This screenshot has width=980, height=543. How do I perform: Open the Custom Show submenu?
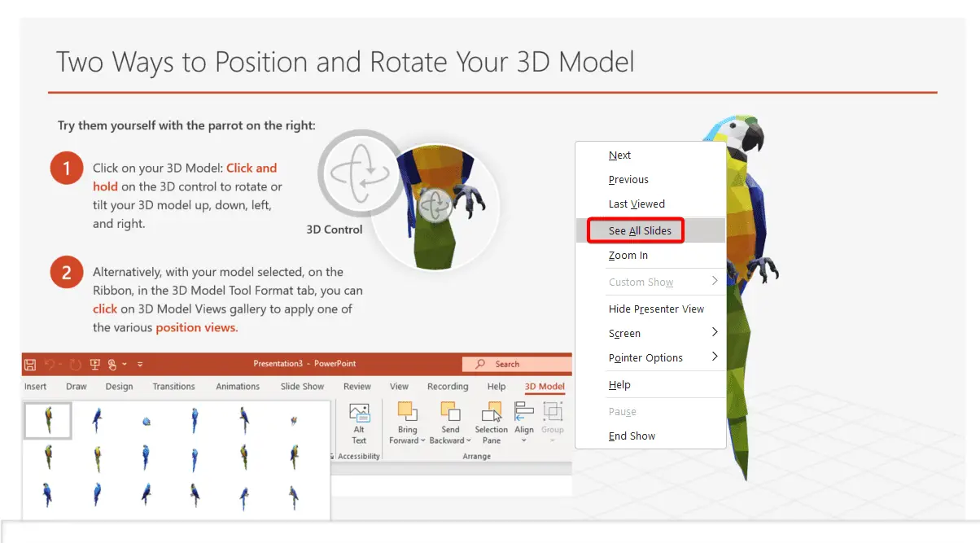[x=650, y=282]
